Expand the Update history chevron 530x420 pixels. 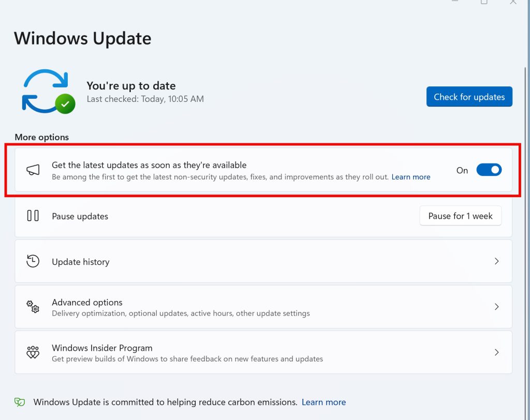[x=496, y=261]
